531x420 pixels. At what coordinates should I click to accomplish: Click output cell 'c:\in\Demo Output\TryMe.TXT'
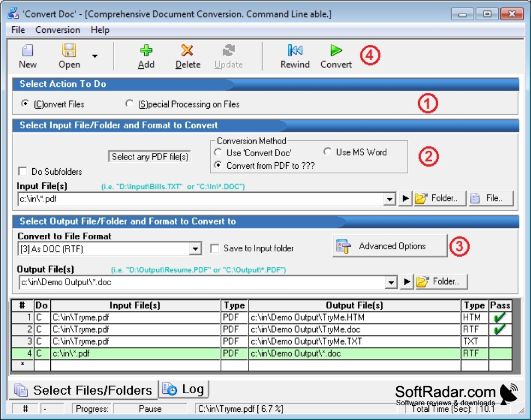click(355, 341)
